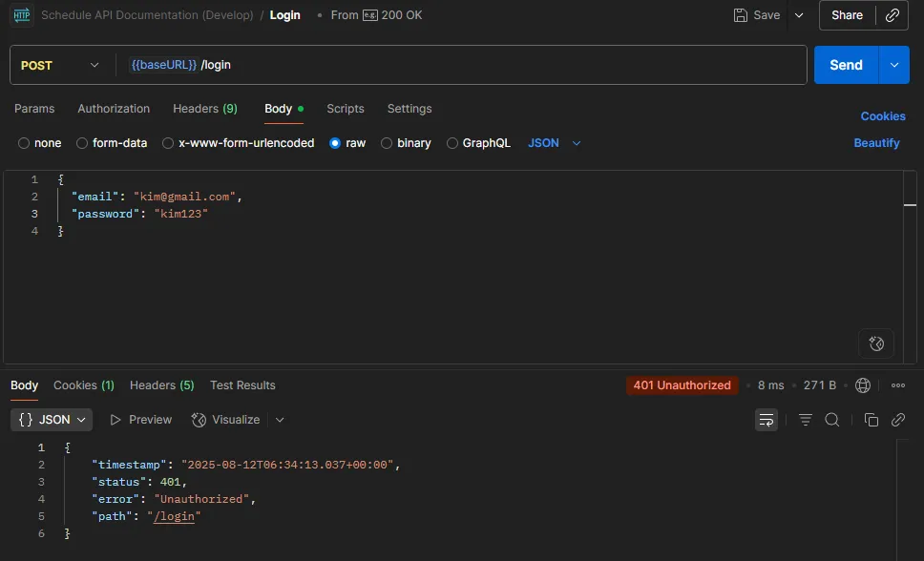Open the POST method dropdown
Image resolution: width=924 pixels, height=561 pixels.
point(60,66)
